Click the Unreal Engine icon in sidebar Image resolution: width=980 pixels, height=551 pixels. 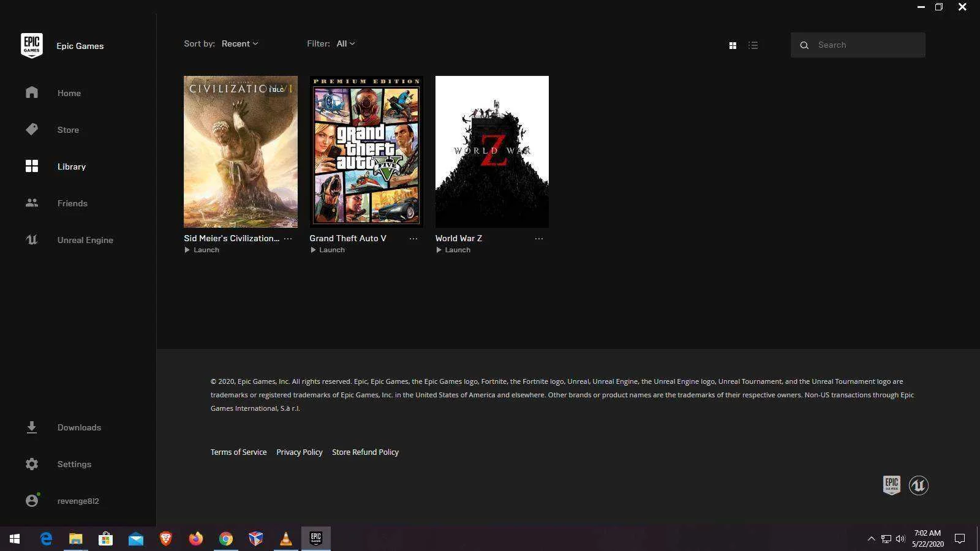pos(32,239)
